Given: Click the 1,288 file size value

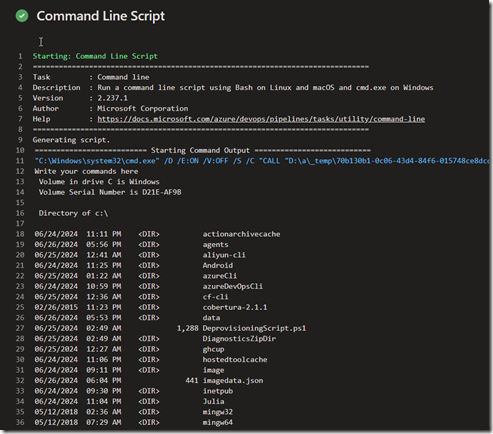Looking at the screenshot, I should 188,328.
